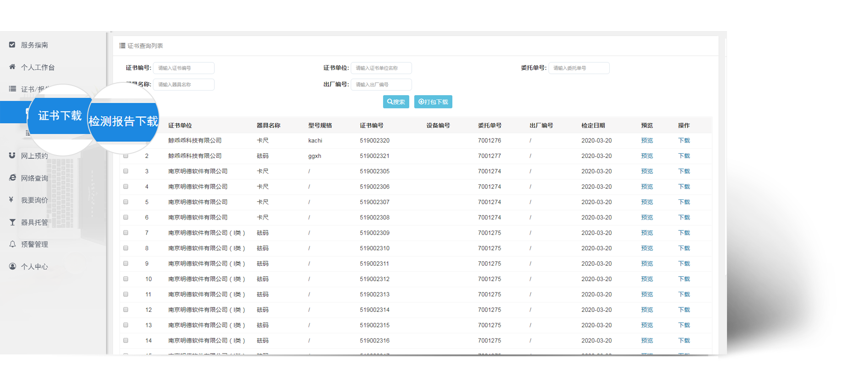
Task: Open the 证书下载 menu item
Action: [60, 116]
